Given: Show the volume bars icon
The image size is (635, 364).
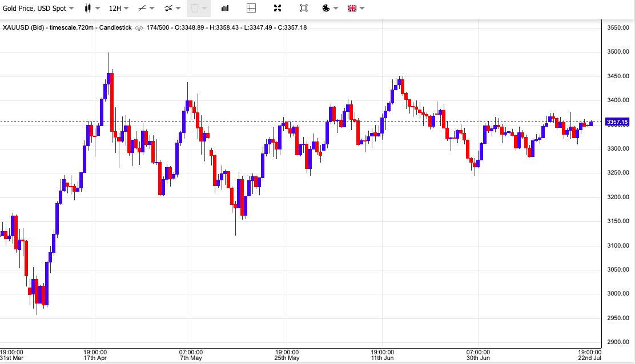Looking at the screenshot, I should [225, 8].
